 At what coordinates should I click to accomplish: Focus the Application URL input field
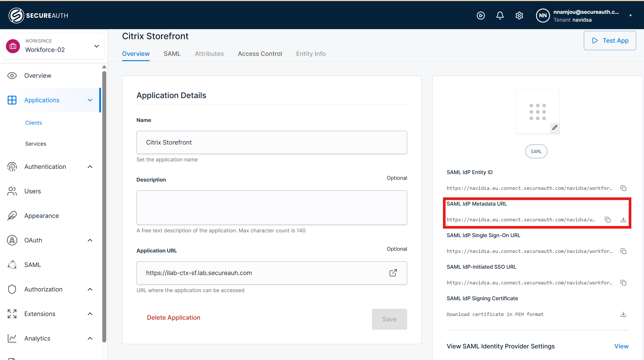271,273
